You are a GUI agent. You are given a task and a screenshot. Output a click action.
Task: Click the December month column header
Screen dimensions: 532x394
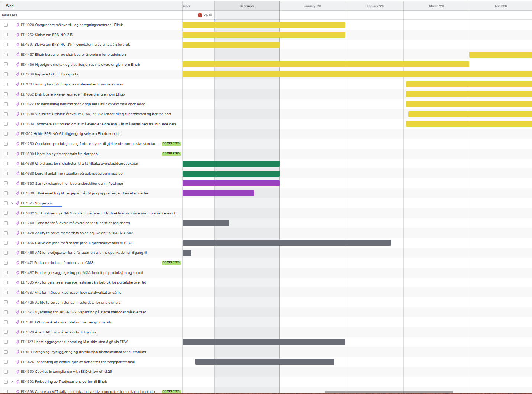pos(247,6)
